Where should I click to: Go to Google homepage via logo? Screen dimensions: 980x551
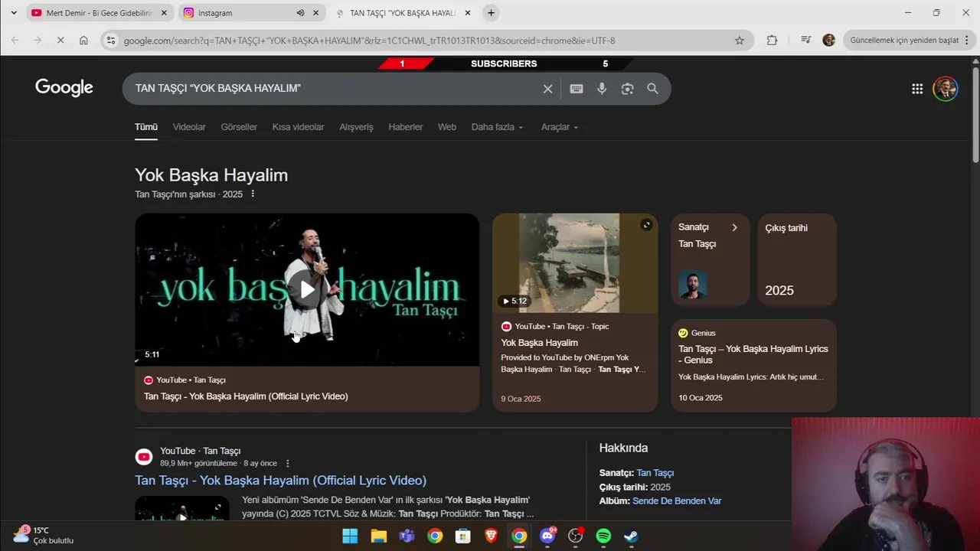[64, 87]
